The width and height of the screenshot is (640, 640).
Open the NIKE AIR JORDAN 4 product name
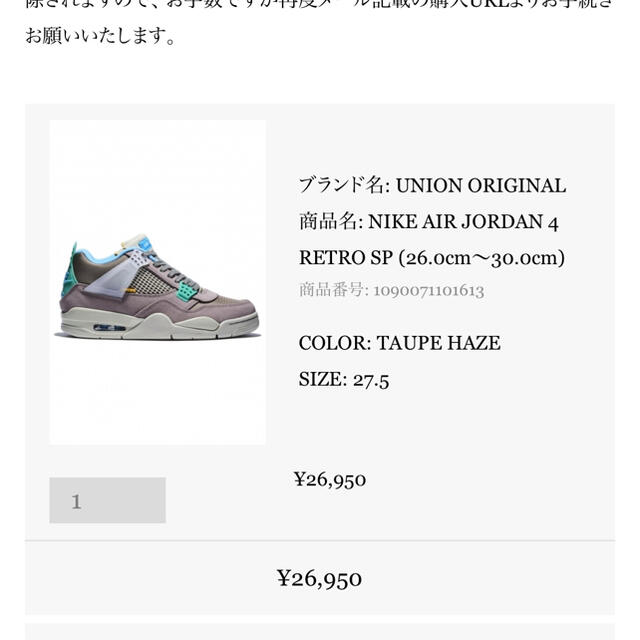click(463, 222)
